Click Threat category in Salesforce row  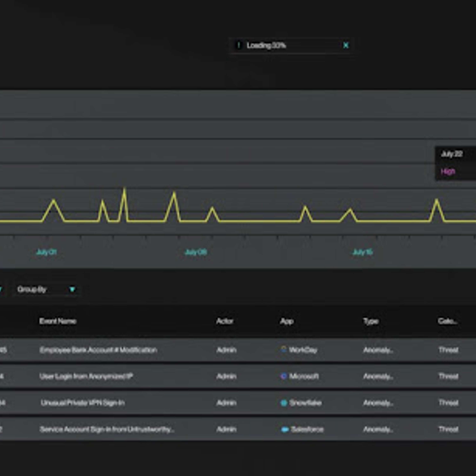pos(448,430)
